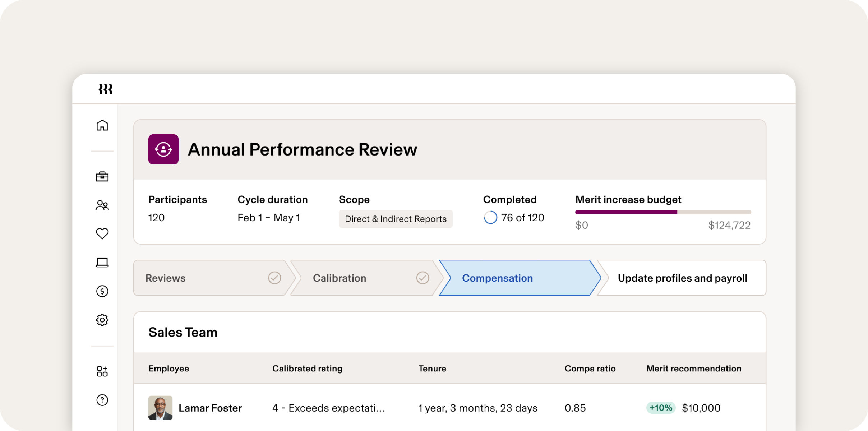
Task: Open the laptop devices icon in sidebar
Action: pyautogui.click(x=102, y=263)
